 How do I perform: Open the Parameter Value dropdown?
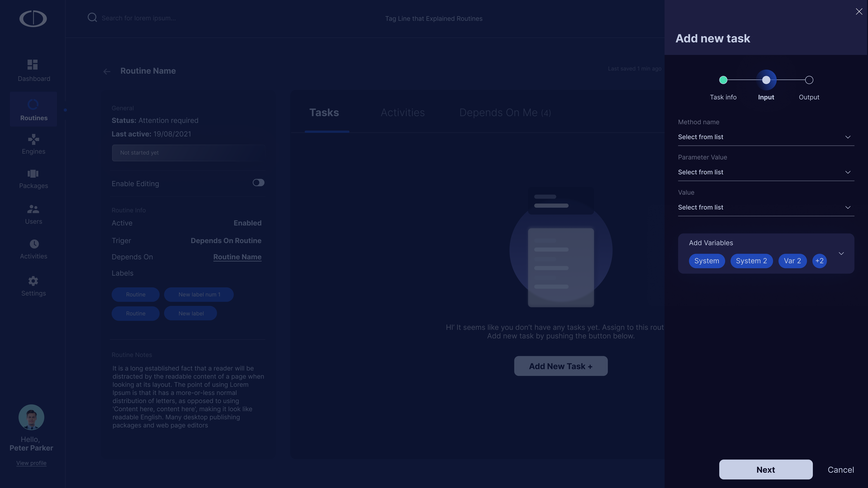(x=766, y=172)
